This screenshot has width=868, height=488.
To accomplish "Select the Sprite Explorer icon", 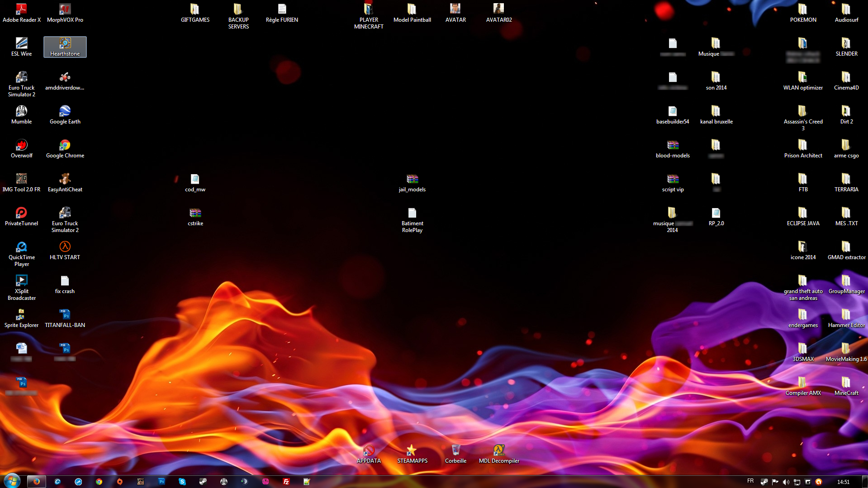I will coord(21,318).
